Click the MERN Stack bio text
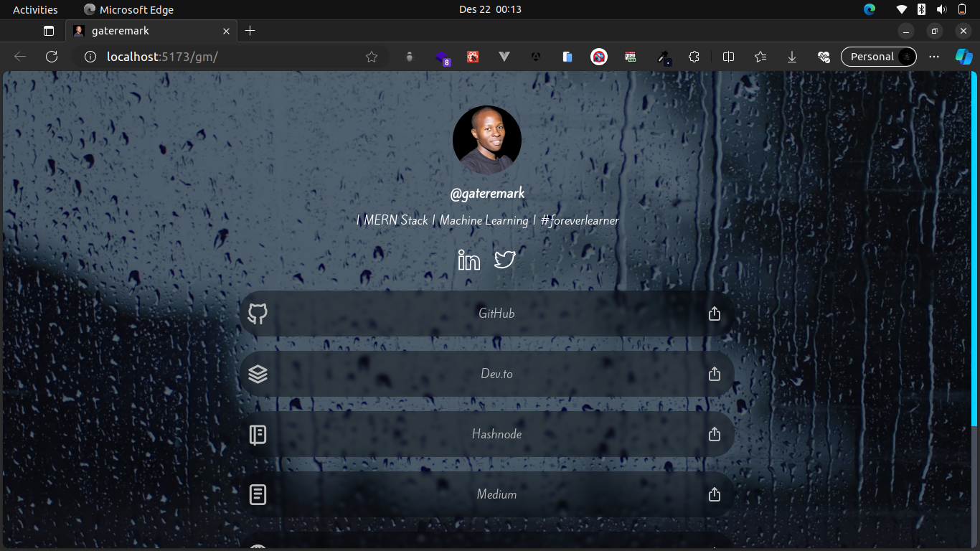Viewport: 980px width, 551px height. pyautogui.click(x=487, y=220)
